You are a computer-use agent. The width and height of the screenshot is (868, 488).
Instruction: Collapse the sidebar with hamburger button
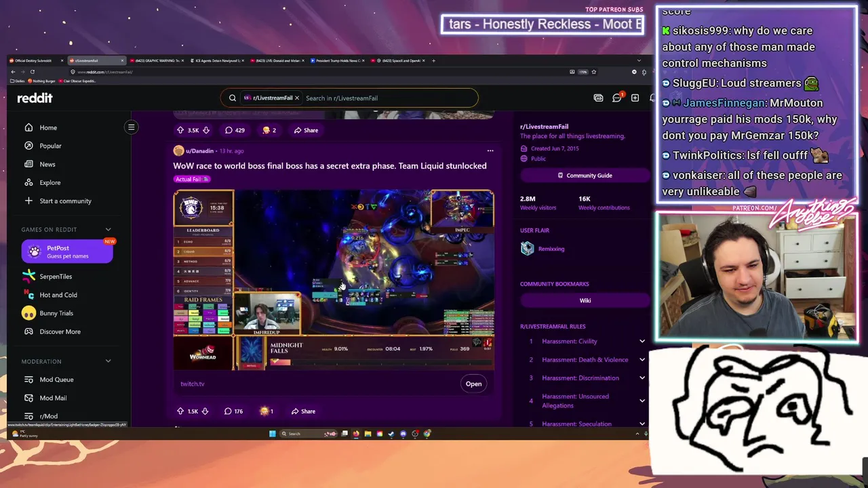tap(132, 127)
